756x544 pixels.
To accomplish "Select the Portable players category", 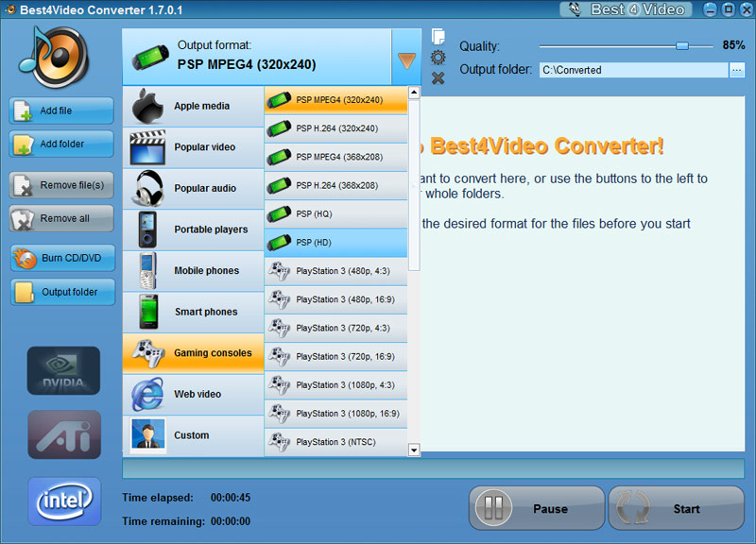I will (193, 229).
